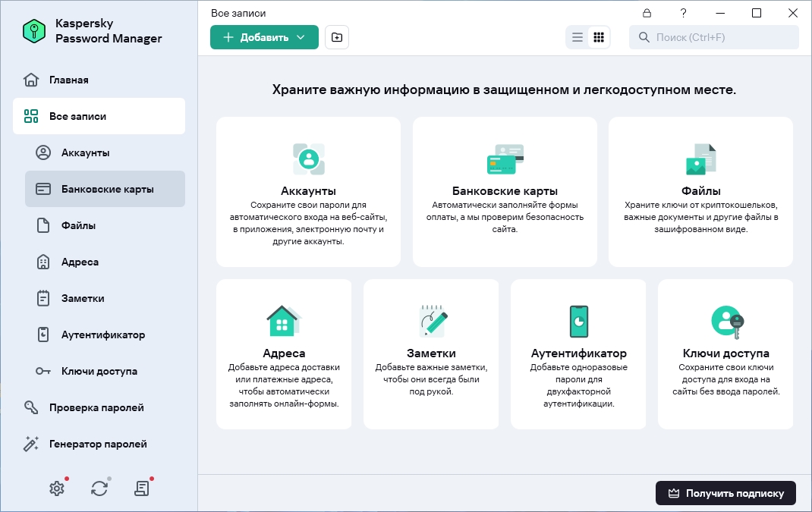Click the document icon beside Файлы
The height and width of the screenshot is (512, 812).
(x=43, y=225)
